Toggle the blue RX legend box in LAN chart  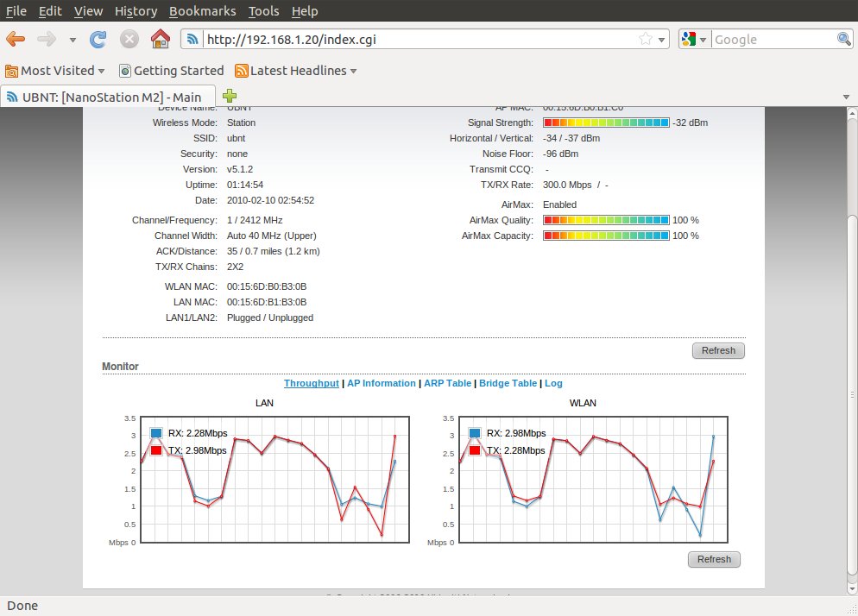(x=156, y=433)
